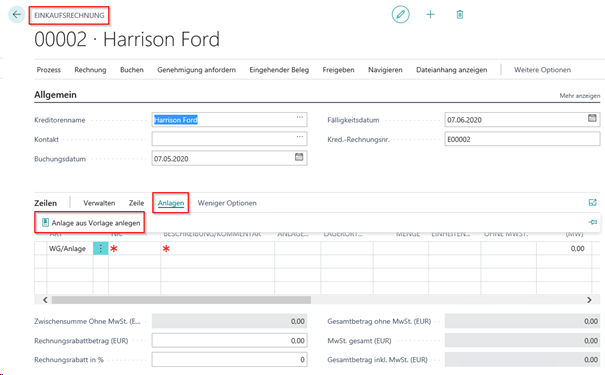This screenshot has width=605, height=375.
Task: Click the Fälligkeitsdatum date field
Action: [x=522, y=120]
